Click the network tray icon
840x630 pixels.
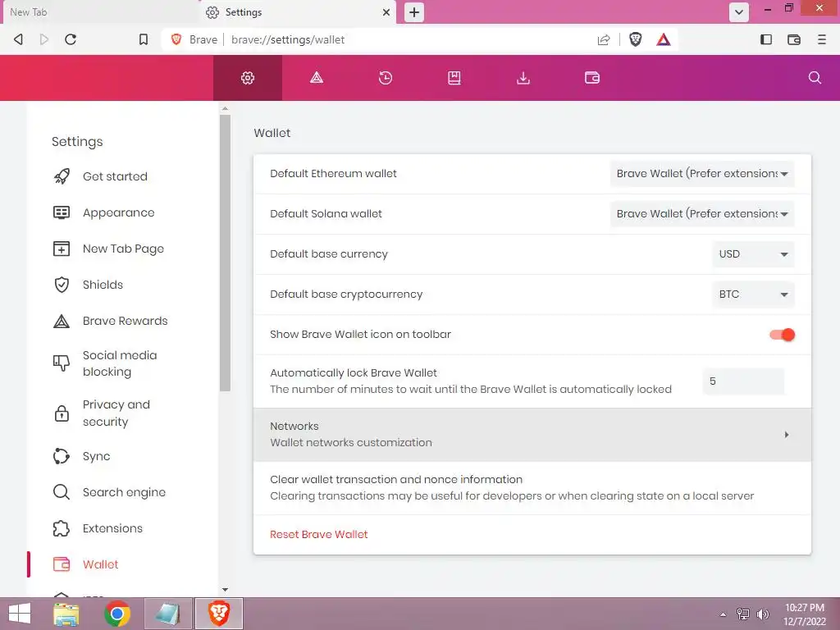(743, 614)
